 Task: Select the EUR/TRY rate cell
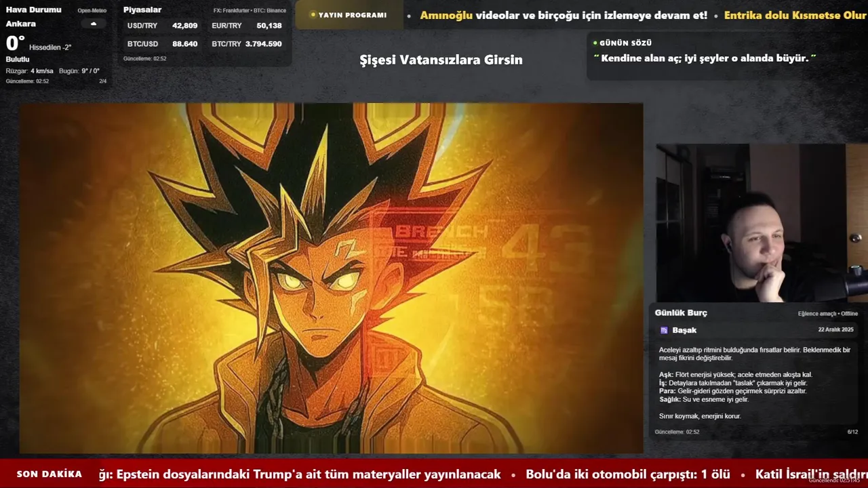click(x=247, y=26)
